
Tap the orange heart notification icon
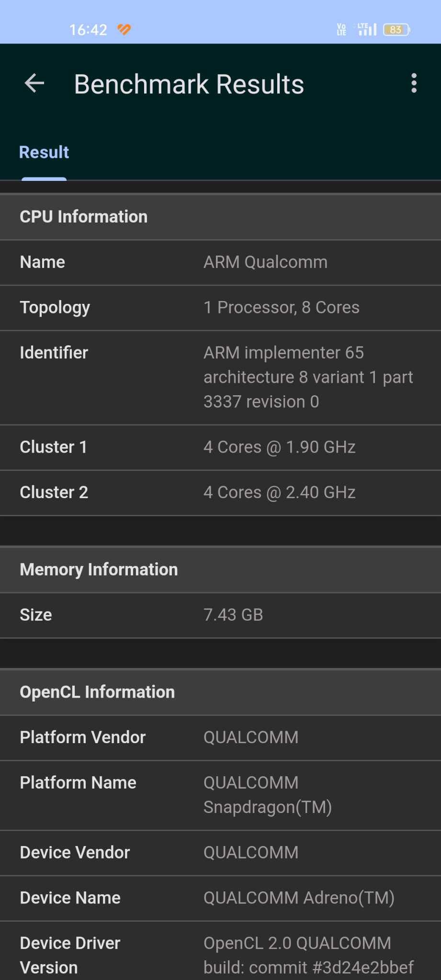[124, 30]
